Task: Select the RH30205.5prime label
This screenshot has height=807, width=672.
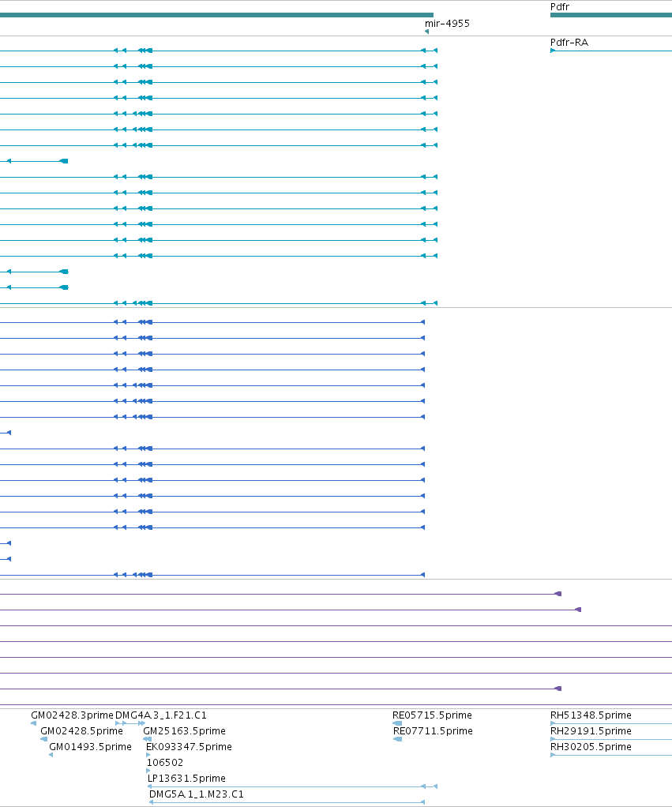Action: coord(591,747)
